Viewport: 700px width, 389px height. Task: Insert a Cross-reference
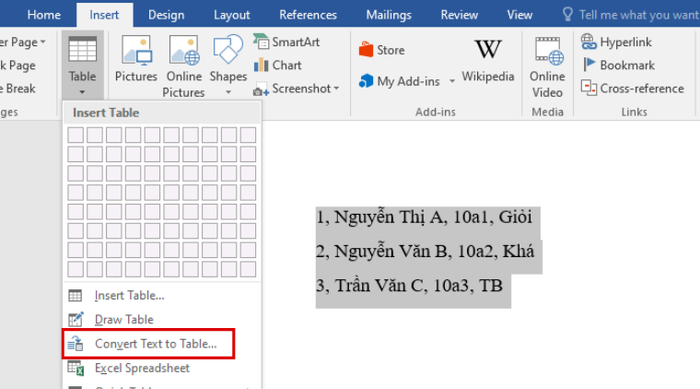pyautogui.click(x=632, y=88)
